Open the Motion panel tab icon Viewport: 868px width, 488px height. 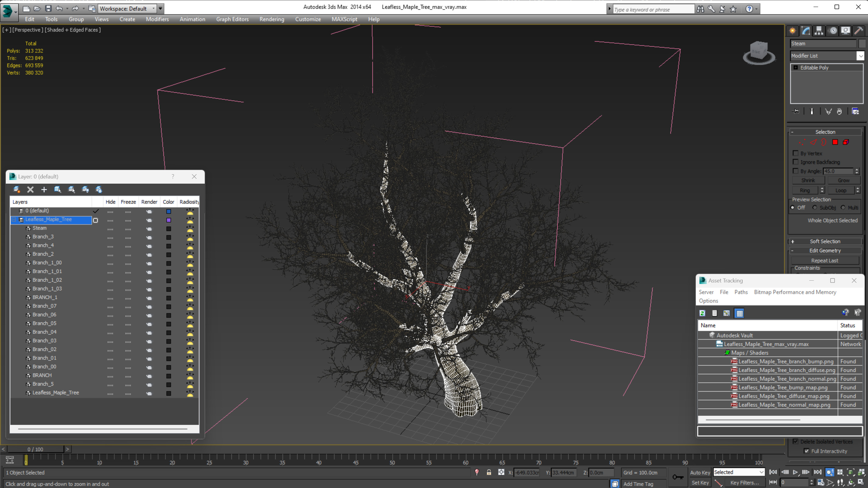click(833, 31)
